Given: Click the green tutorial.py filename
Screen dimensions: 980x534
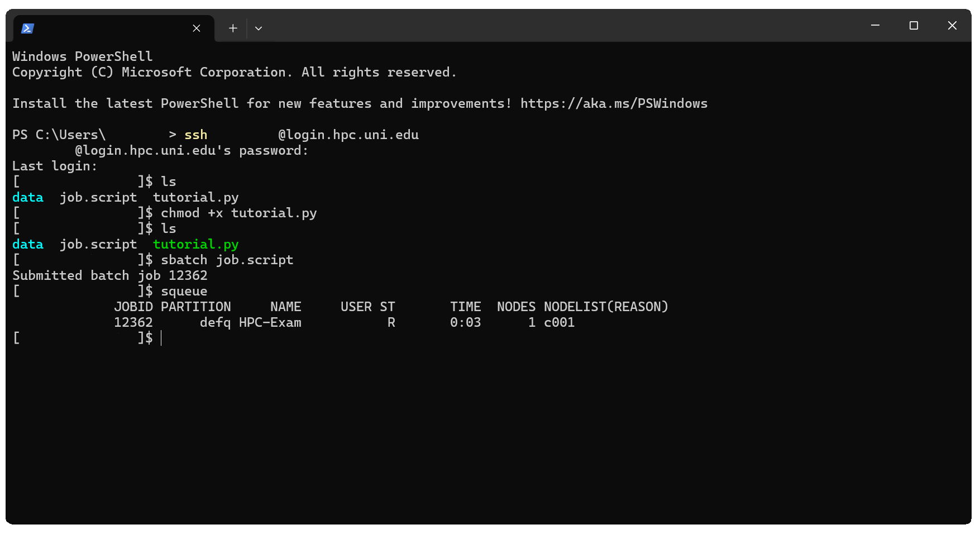Looking at the screenshot, I should 195,245.
